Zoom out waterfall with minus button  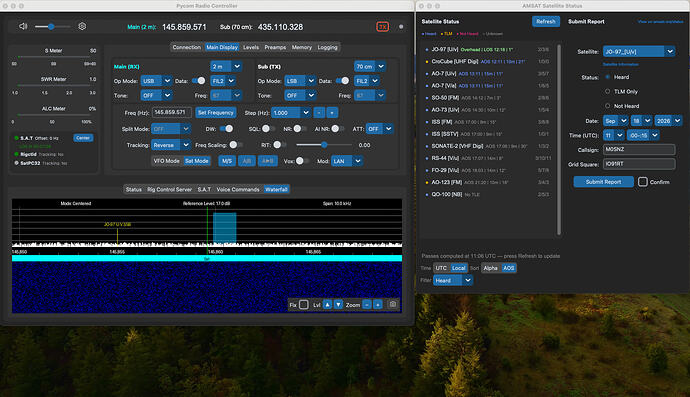367,305
